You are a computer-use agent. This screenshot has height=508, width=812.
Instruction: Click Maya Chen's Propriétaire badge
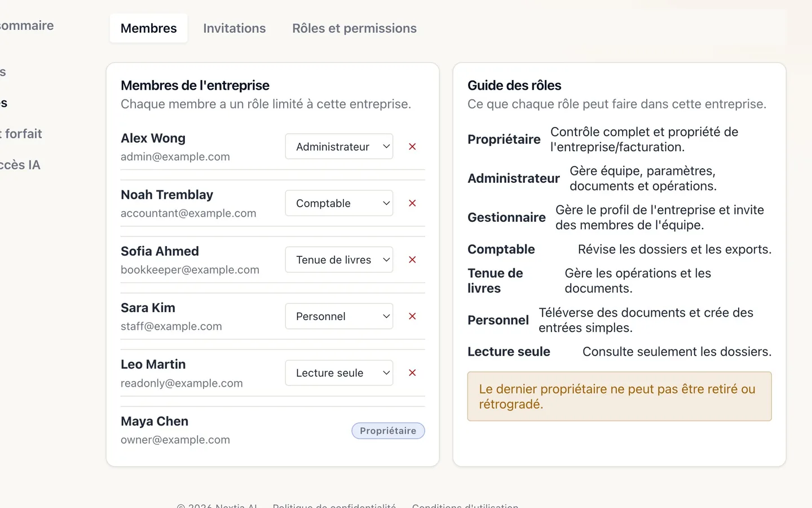(x=388, y=431)
